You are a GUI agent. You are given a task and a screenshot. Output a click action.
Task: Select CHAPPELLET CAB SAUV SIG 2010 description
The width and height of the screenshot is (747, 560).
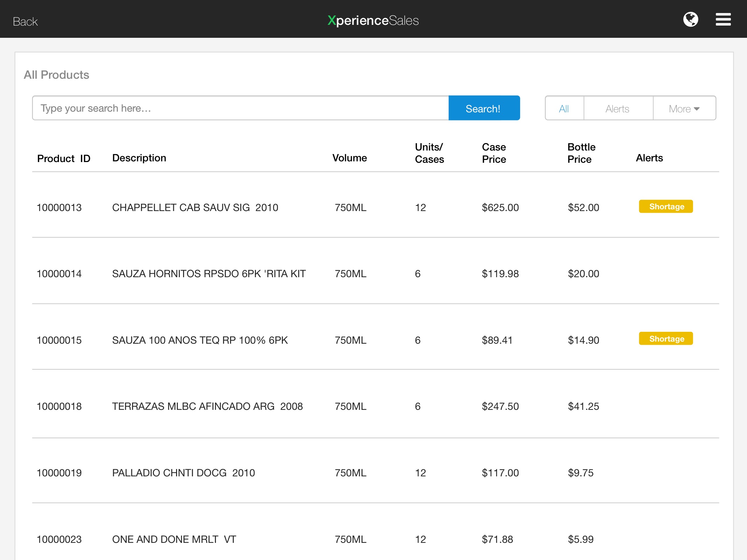coord(195,208)
